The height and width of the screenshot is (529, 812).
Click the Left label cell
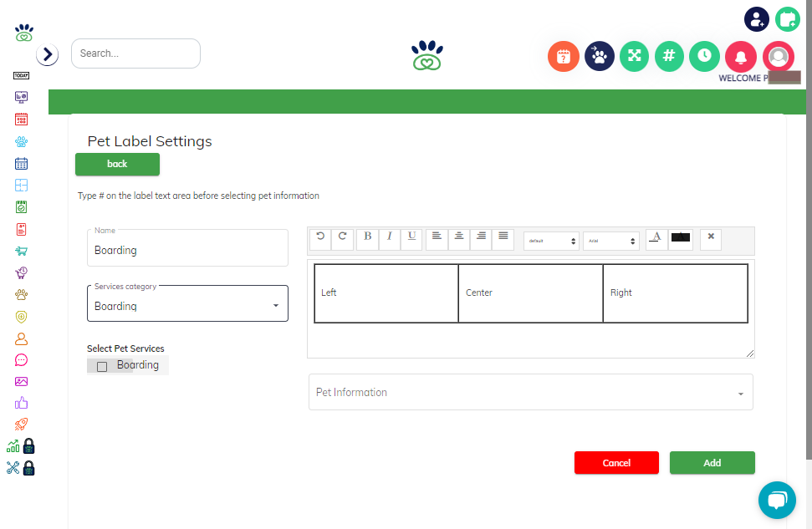click(386, 293)
